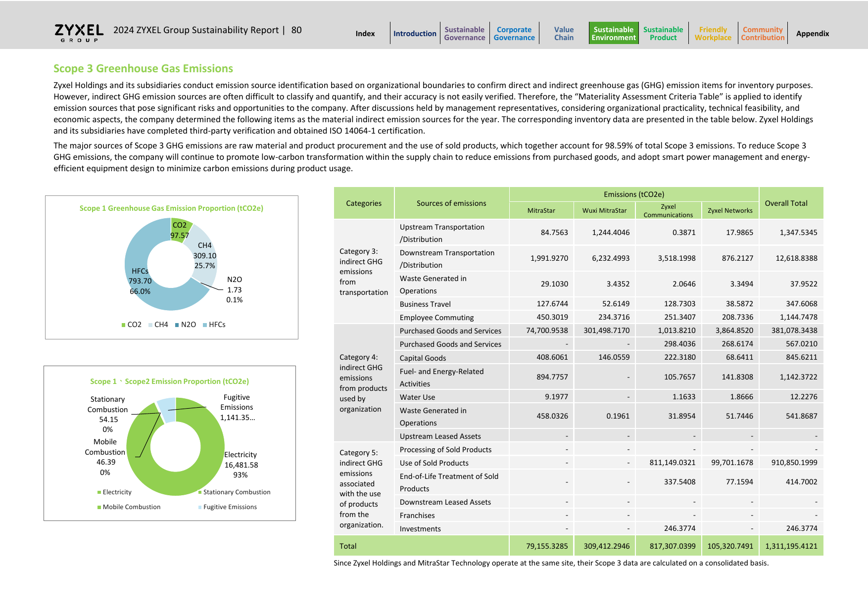Click the overall total value 1,311,195.4121
The width and height of the screenshot is (868, 614).
(791, 546)
